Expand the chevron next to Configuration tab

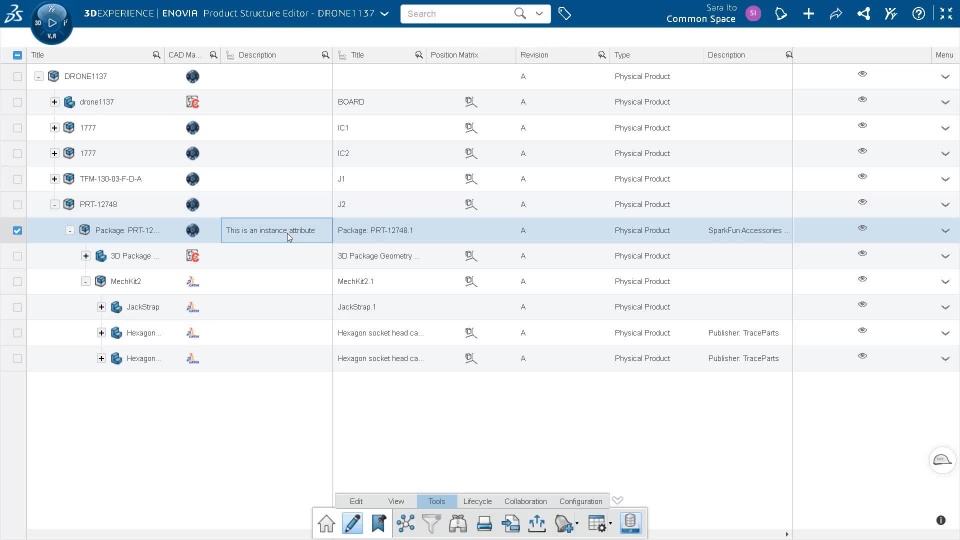pos(618,500)
